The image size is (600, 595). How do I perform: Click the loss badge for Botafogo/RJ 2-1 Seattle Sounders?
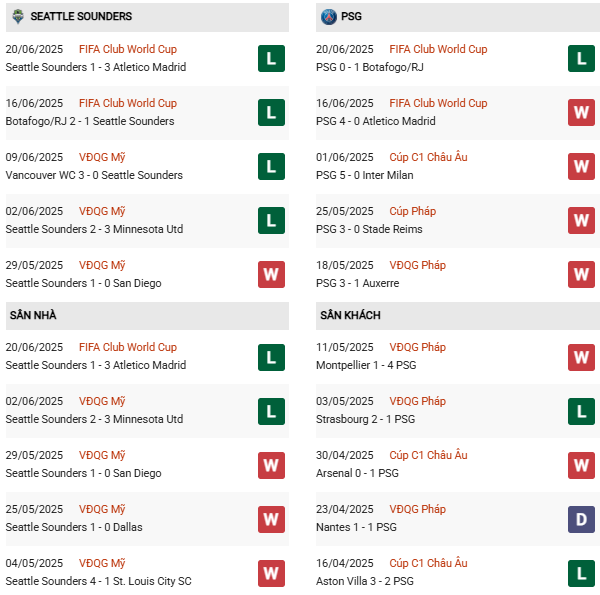271,112
